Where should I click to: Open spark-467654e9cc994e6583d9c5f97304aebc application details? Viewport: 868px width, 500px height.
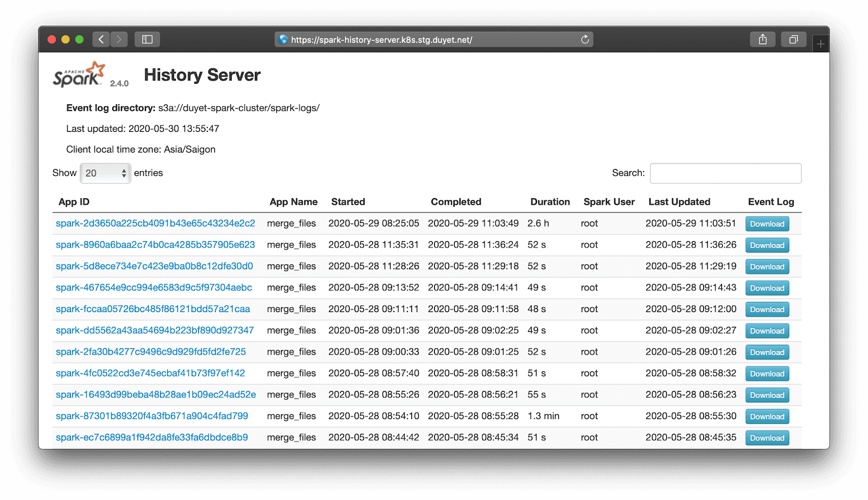154,288
